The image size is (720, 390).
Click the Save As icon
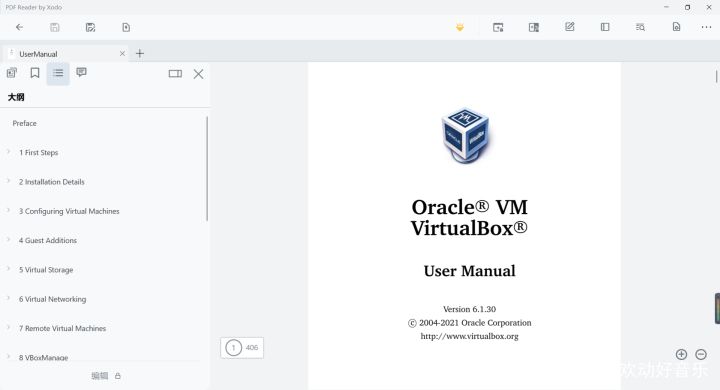pos(90,28)
